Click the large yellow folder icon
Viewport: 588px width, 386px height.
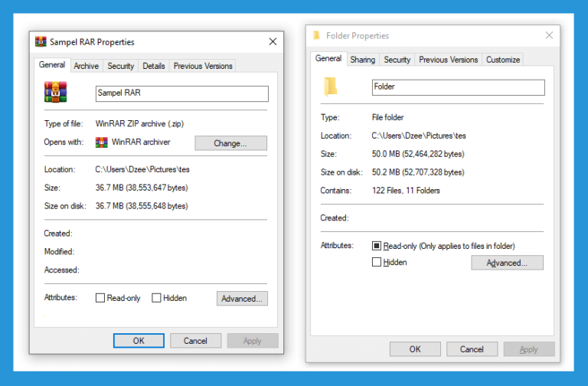pyautogui.click(x=331, y=87)
